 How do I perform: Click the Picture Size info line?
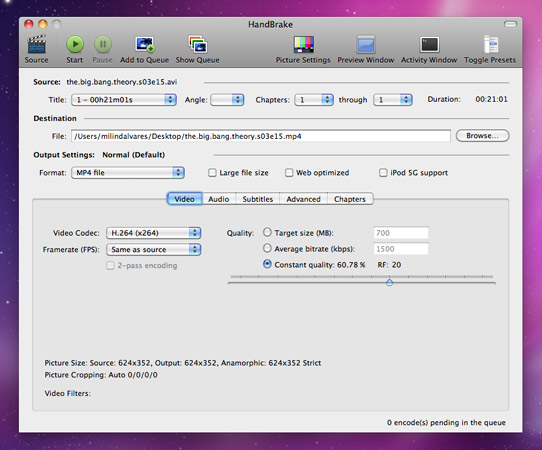[183, 363]
